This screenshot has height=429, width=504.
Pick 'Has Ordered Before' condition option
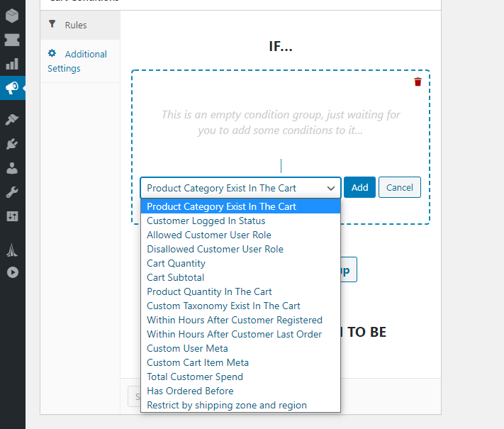[189, 391]
